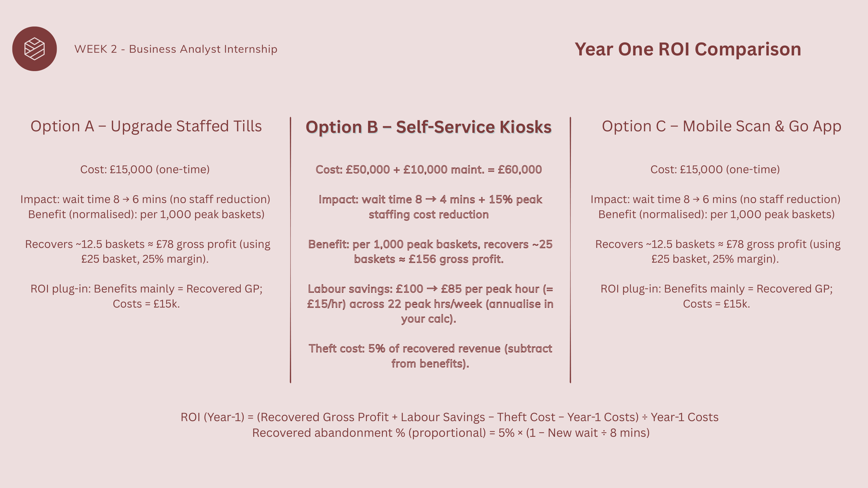
Task: Select the "Option C – Mobile Scan & Go App" heading
Action: pyautogui.click(x=721, y=126)
